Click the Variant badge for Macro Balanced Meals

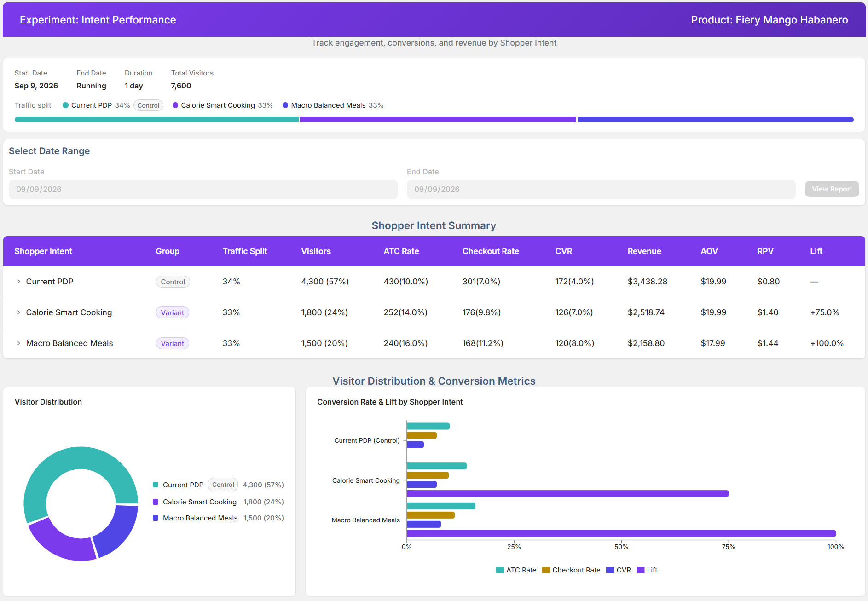pyautogui.click(x=173, y=343)
